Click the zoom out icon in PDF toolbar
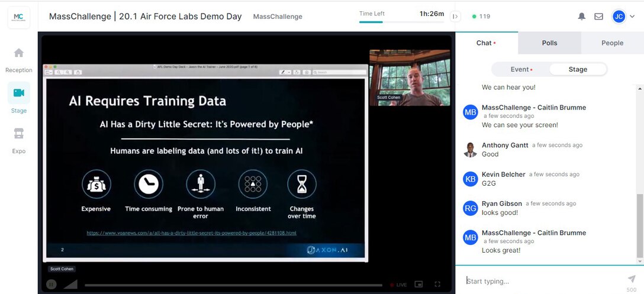This screenshot has height=294, width=644. coord(59,72)
